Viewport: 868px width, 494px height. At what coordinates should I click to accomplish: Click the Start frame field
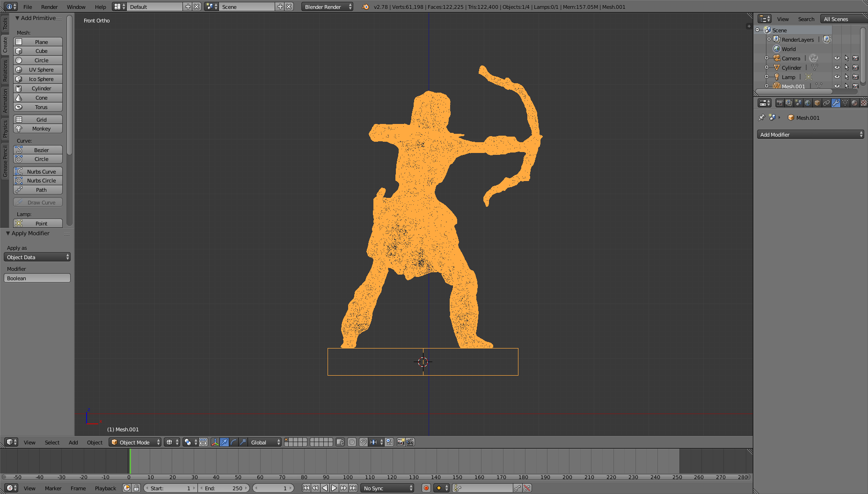coord(170,488)
